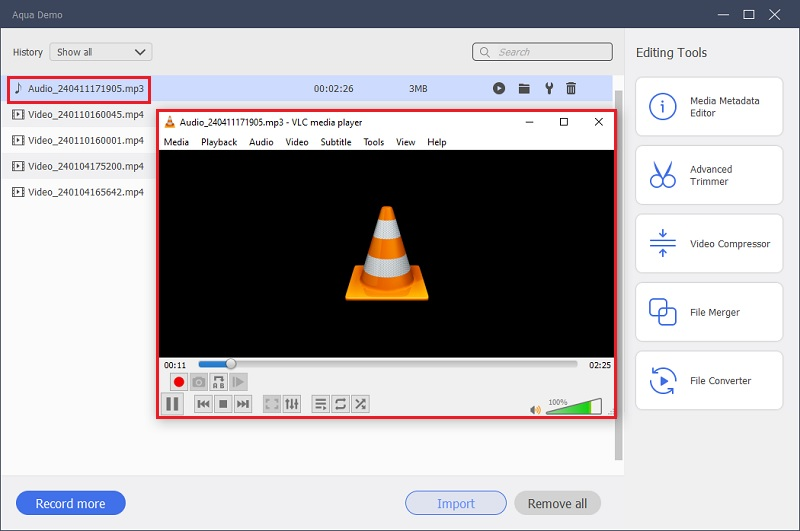Open Advanced Trimmer tool

709,175
